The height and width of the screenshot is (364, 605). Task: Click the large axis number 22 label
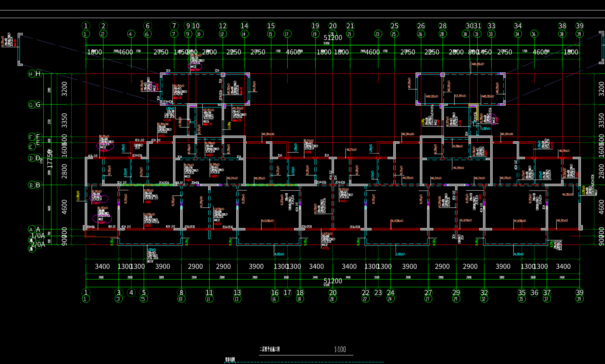coord(366,292)
